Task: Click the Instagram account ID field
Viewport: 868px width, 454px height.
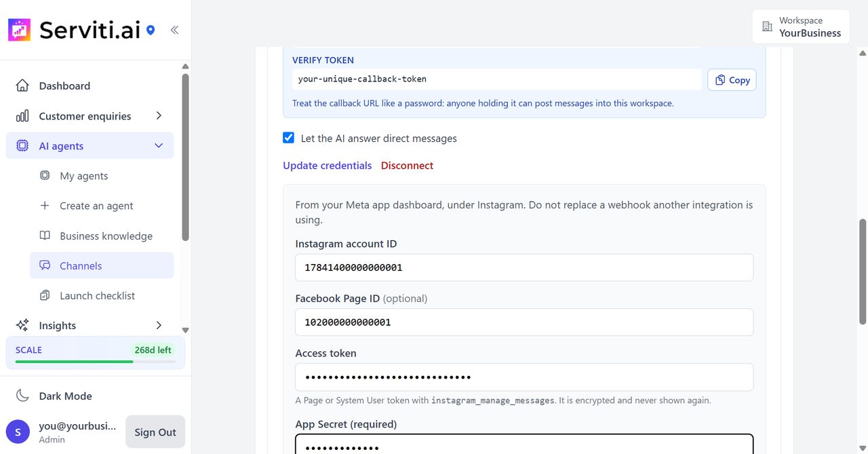Action: pyautogui.click(x=524, y=267)
